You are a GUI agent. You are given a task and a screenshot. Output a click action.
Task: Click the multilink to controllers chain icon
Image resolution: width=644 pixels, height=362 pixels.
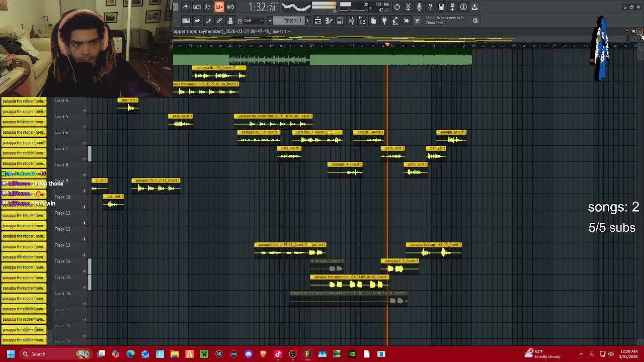click(219, 21)
